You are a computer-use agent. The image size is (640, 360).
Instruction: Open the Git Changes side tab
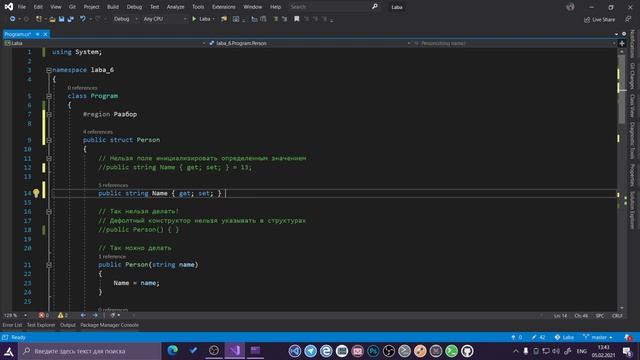(632, 76)
